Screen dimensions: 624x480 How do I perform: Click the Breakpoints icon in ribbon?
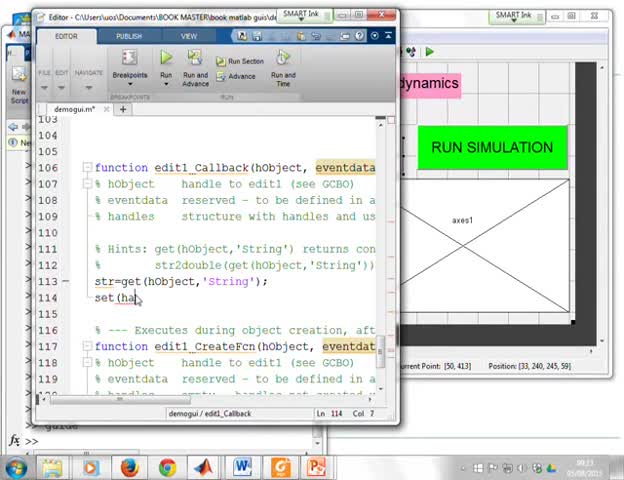tap(129, 58)
